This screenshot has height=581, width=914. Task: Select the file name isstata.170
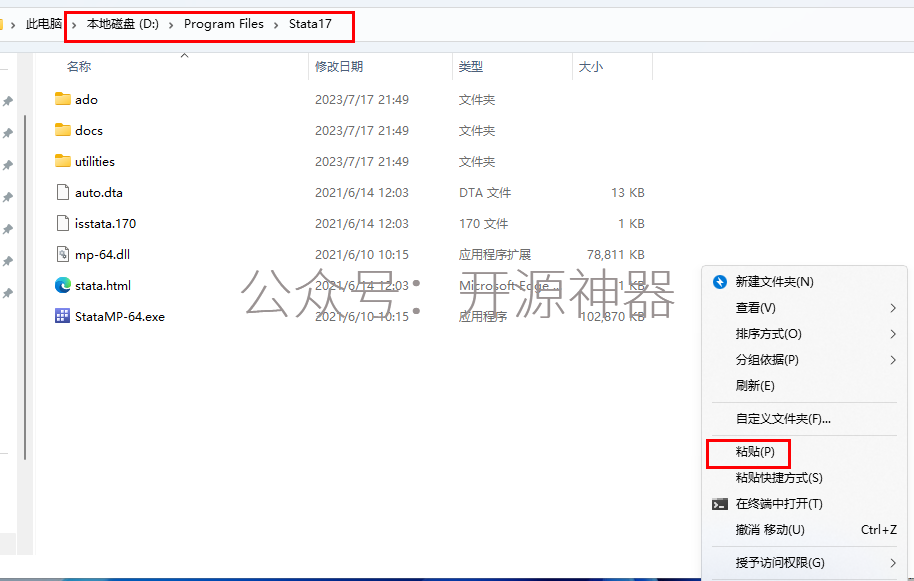point(106,224)
